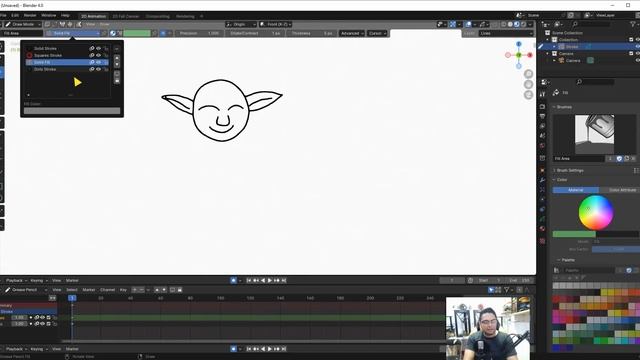Open the Keying menu in upper timeline
The height and width of the screenshot is (360, 640).
pos(38,280)
